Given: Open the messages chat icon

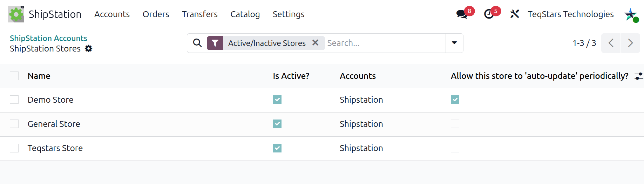Looking at the screenshot, I should click(462, 14).
